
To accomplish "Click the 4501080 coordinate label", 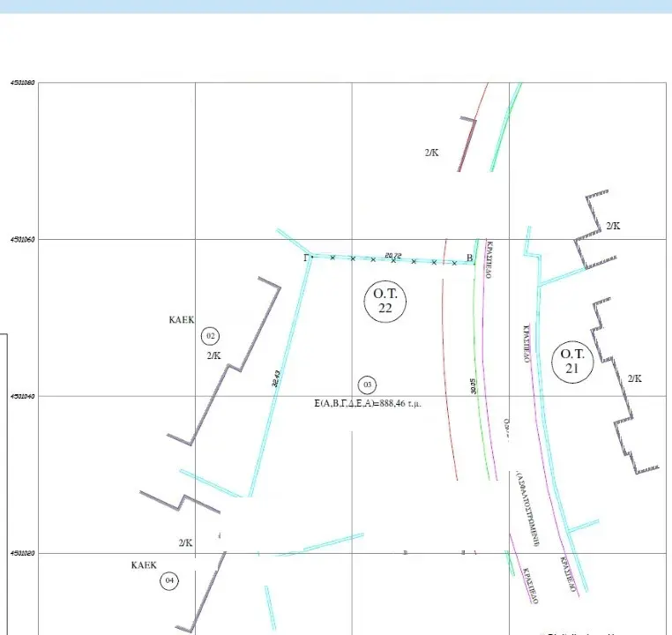I will tap(22, 83).
